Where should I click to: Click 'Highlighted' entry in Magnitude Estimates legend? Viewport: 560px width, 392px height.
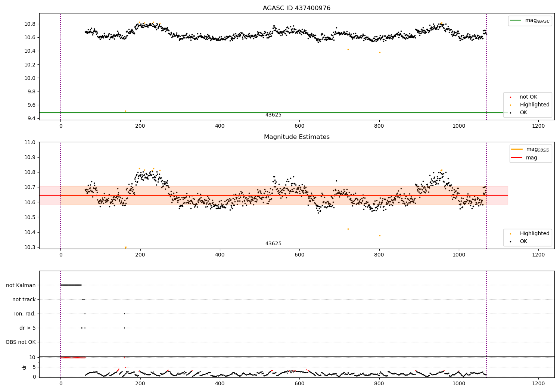tap(535, 234)
